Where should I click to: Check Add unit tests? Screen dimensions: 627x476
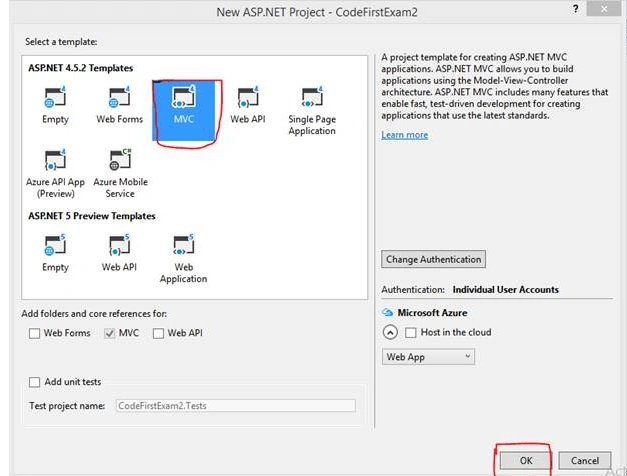[x=34, y=382]
